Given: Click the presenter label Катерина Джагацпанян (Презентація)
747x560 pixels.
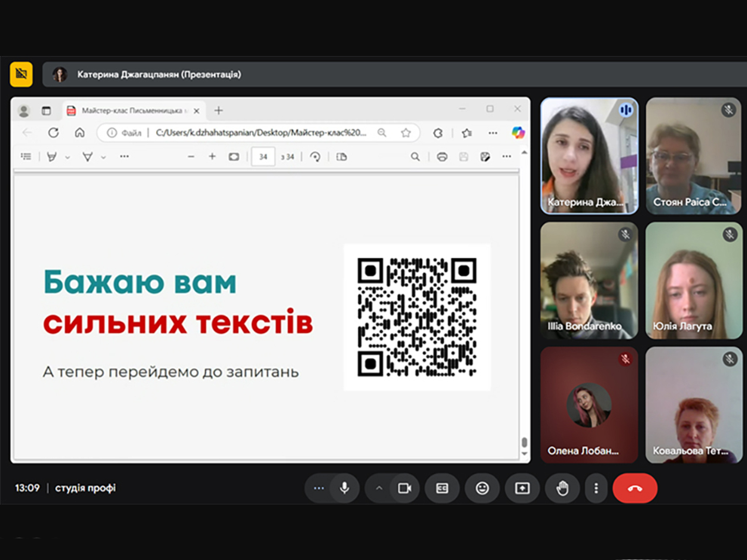Looking at the screenshot, I should coord(159,74).
